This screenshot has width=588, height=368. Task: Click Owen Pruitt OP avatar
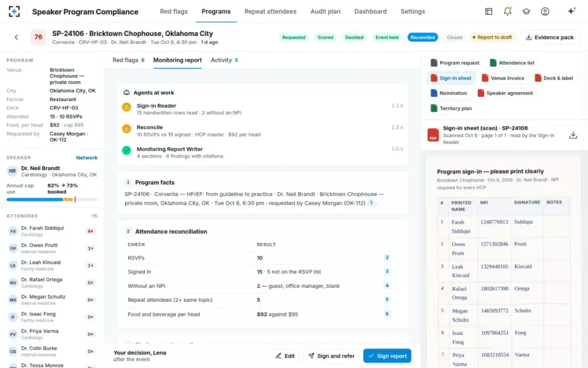[x=13, y=248]
